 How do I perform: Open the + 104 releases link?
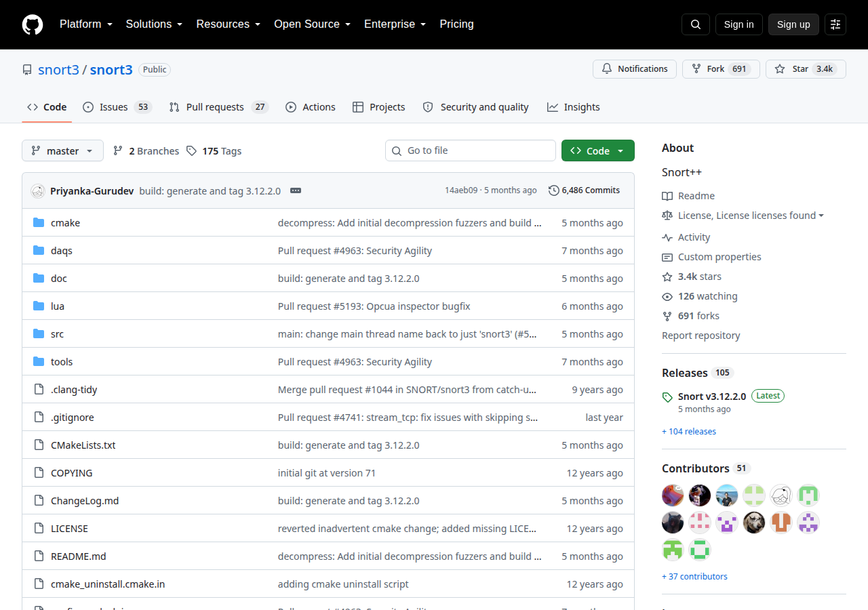(x=689, y=432)
